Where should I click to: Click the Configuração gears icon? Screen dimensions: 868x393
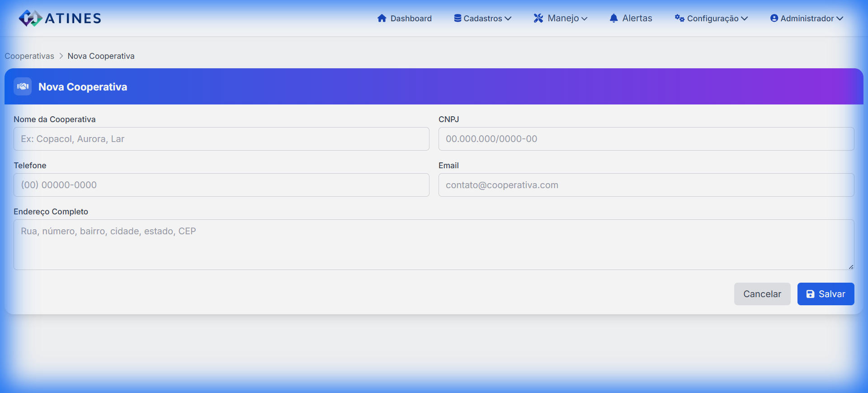coord(679,18)
